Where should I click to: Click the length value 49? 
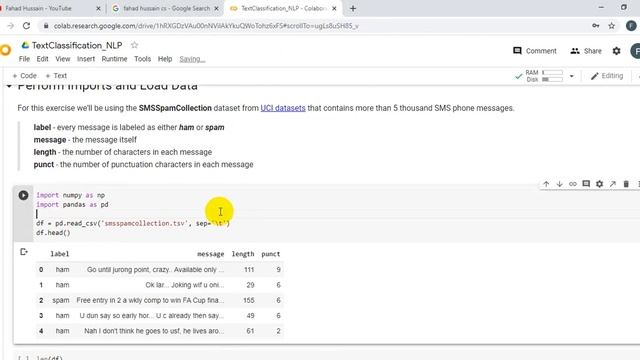(x=250, y=316)
